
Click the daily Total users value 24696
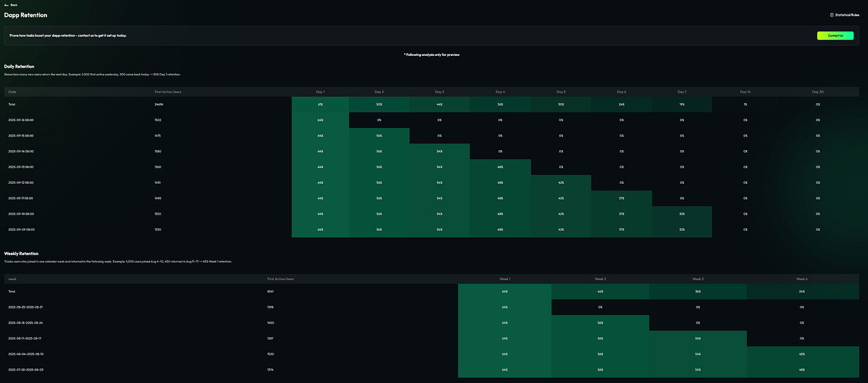coord(159,104)
